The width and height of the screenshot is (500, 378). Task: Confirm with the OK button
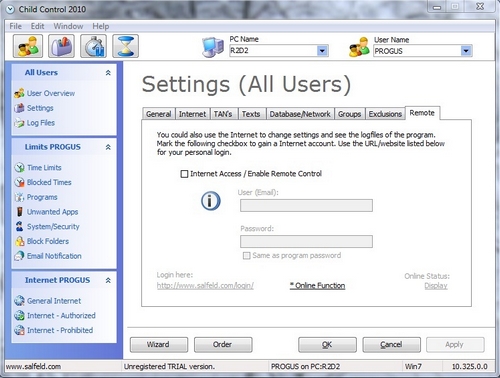pos(327,345)
